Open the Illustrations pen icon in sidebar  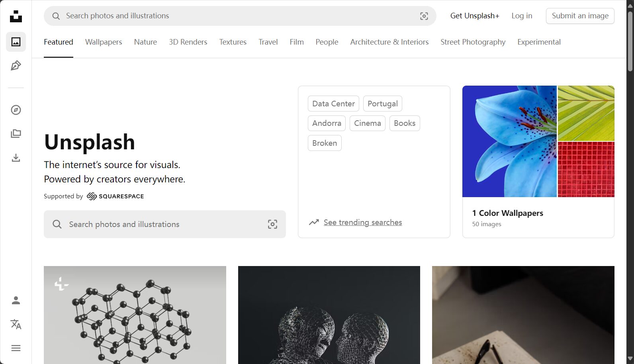(x=16, y=66)
